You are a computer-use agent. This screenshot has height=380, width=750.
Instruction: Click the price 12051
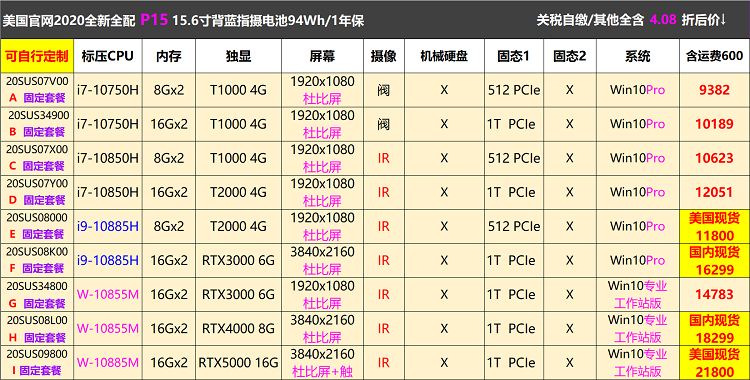(715, 192)
